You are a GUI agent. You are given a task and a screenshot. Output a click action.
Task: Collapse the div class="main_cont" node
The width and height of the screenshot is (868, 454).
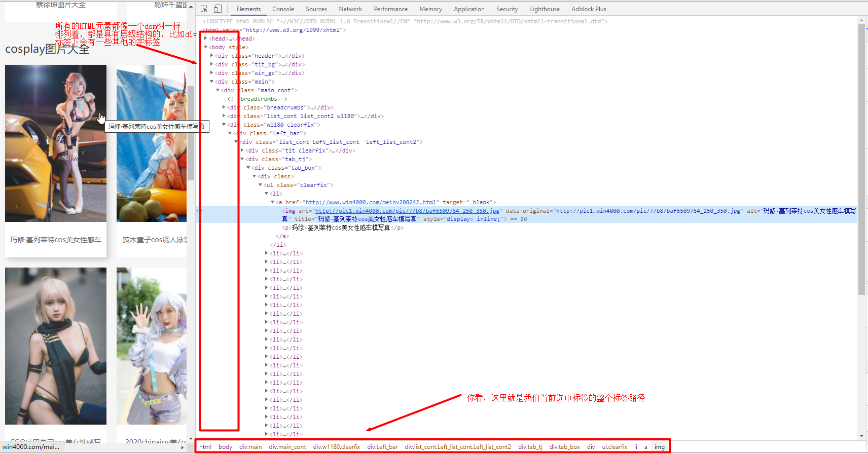(x=218, y=90)
